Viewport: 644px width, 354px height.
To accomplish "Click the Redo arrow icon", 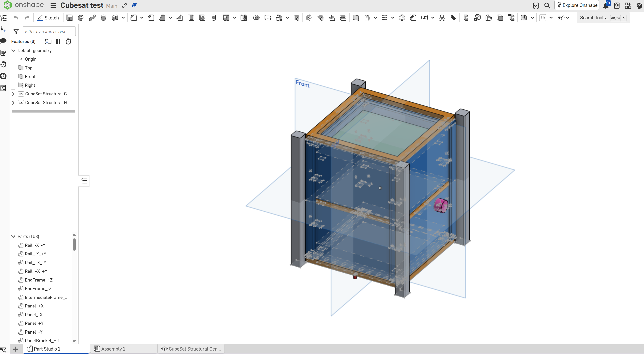I will [x=27, y=18].
